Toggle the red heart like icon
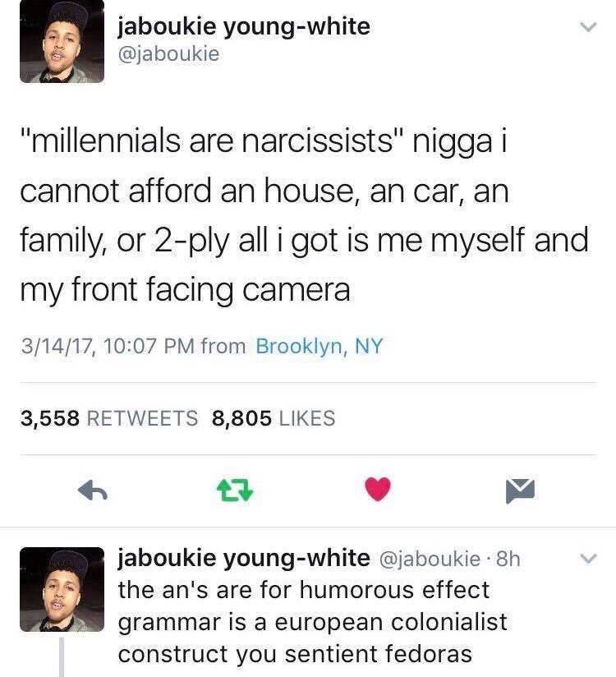Image resolution: width=616 pixels, height=677 pixels. [378, 489]
